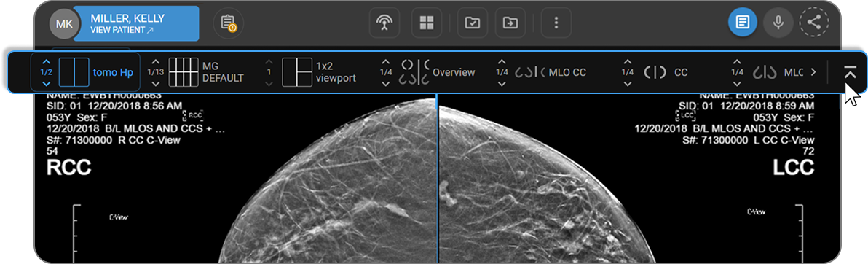Step CC down with the arrow
This screenshot has height=264, width=868.
[627, 84]
